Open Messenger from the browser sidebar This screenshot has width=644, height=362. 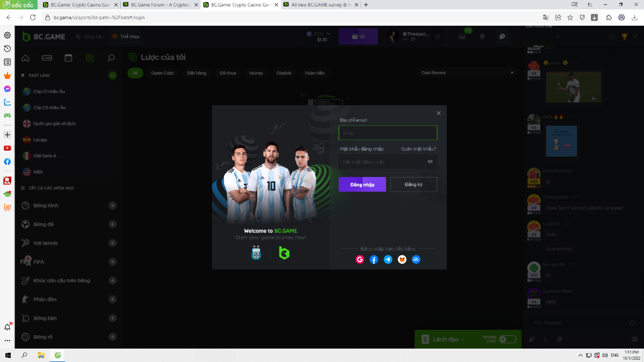tap(8, 89)
